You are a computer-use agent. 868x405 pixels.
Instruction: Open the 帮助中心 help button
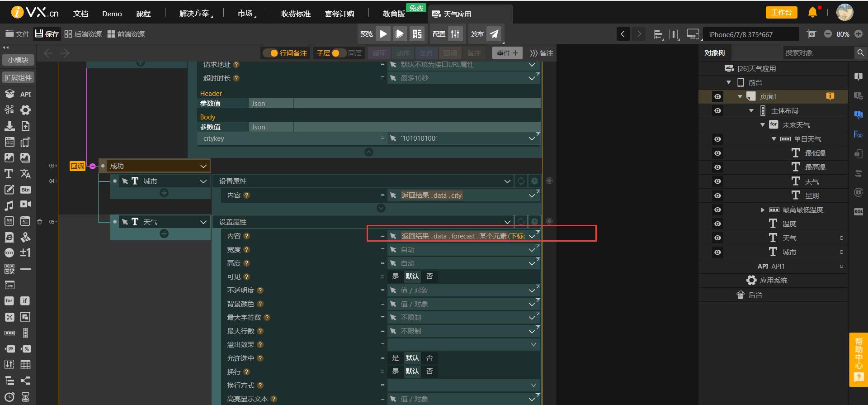[859, 360]
